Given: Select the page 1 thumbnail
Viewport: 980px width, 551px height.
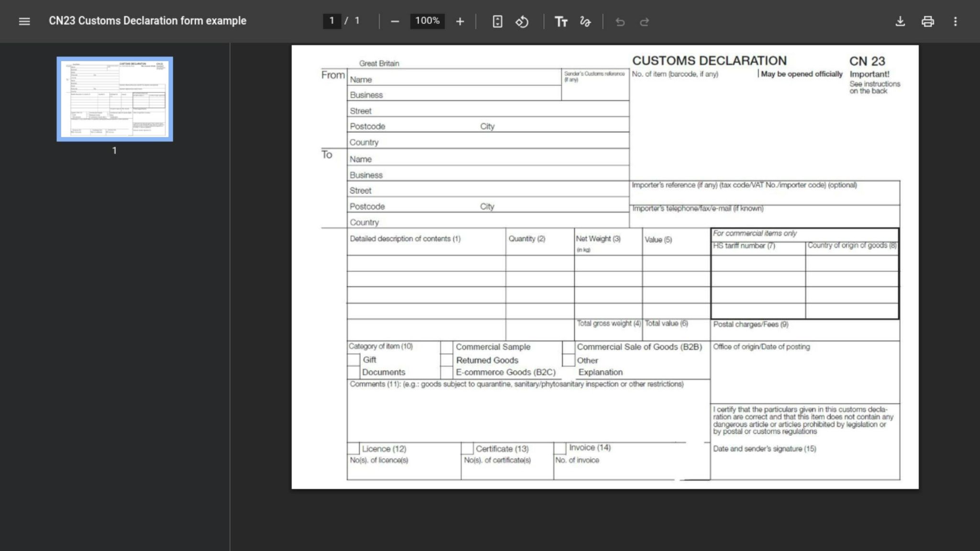Looking at the screenshot, I should coord(115,99).
